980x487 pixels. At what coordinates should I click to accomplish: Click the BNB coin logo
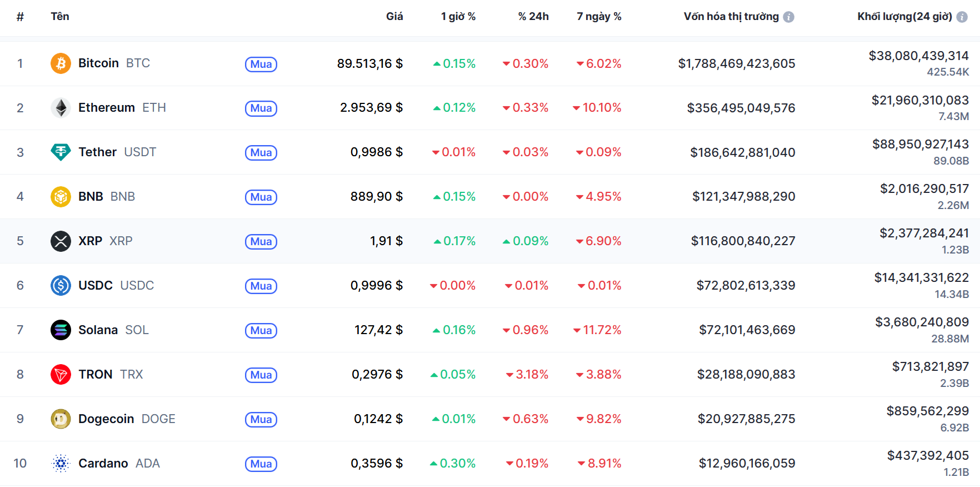coord(61,197)
